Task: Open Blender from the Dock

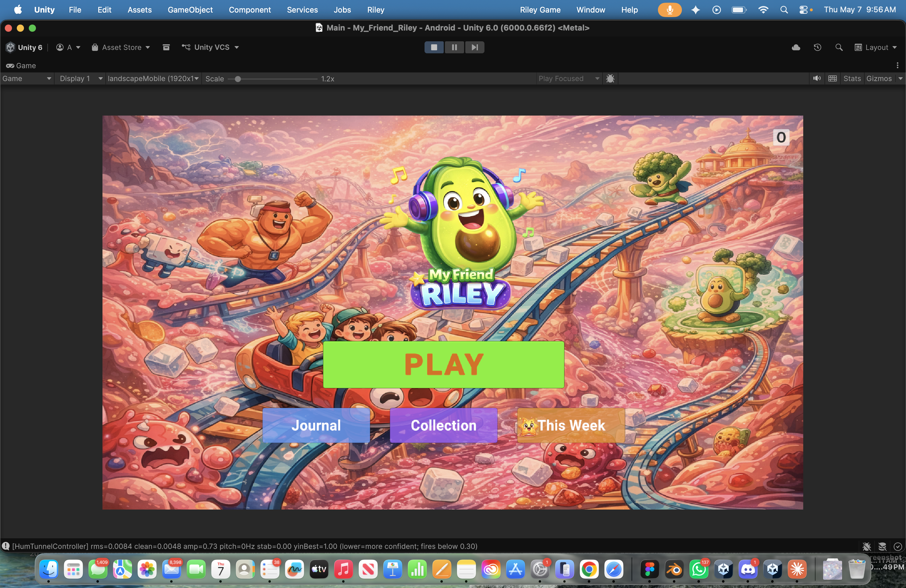Action: [x=674, y=569]
